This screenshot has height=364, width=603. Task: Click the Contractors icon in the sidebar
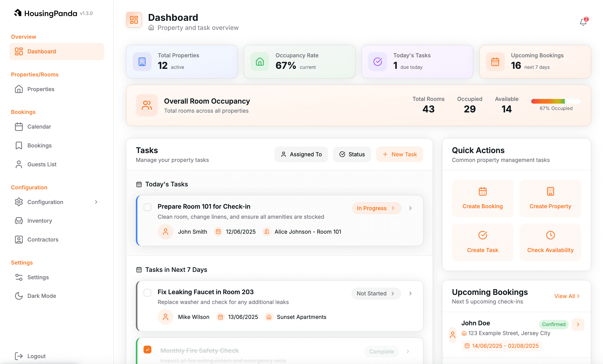pyautogui.click(x=19, y=240)
